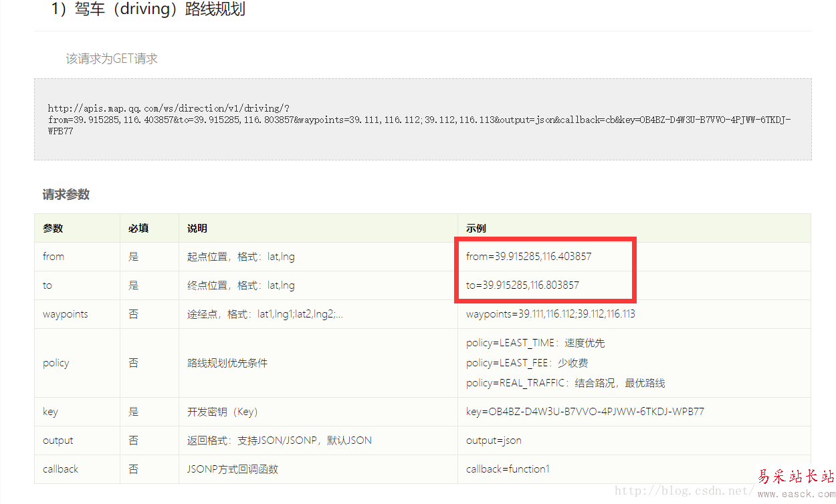Click example 'output=json'
Image resolution: width=836 pixels, height=504 pixels.
(494, 440)
